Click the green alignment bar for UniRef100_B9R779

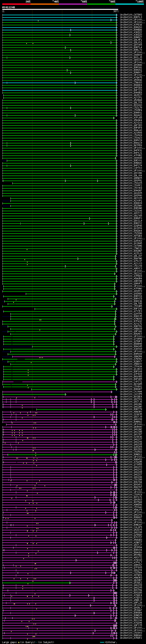71,410
